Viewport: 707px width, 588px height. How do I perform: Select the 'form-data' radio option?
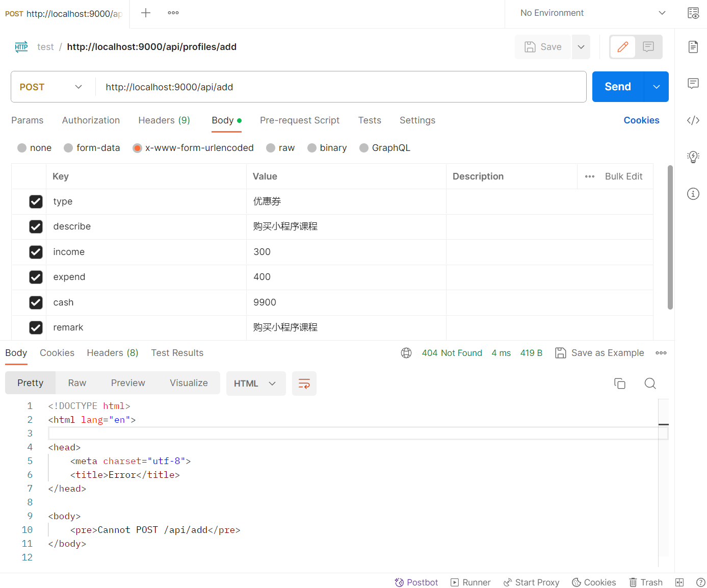(x=68, y=148)
